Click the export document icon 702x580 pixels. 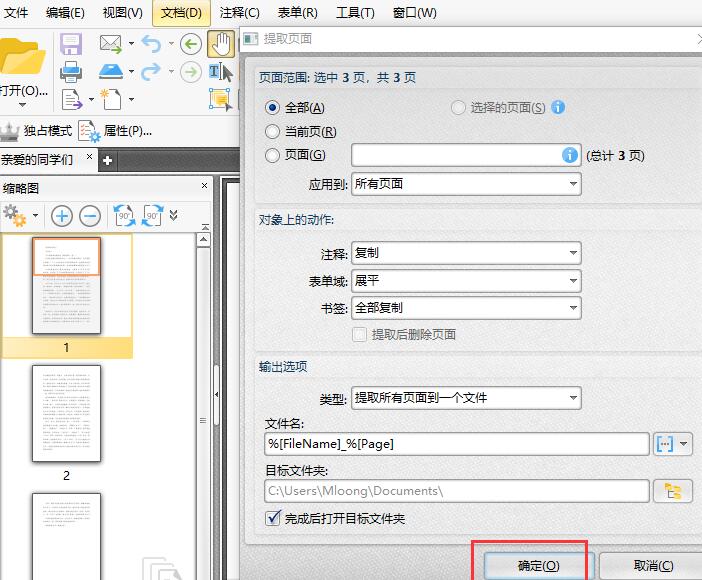click(x=71, y=99)
